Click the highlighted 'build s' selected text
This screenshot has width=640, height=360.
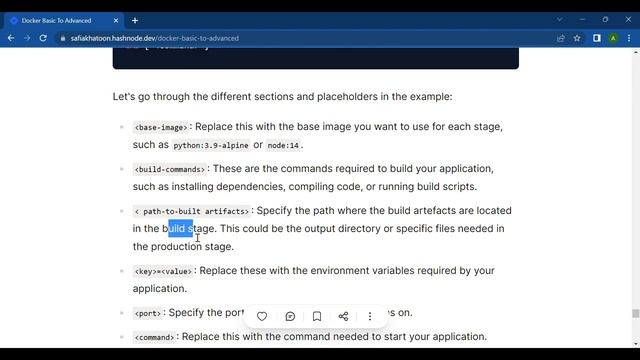(180, 229)
